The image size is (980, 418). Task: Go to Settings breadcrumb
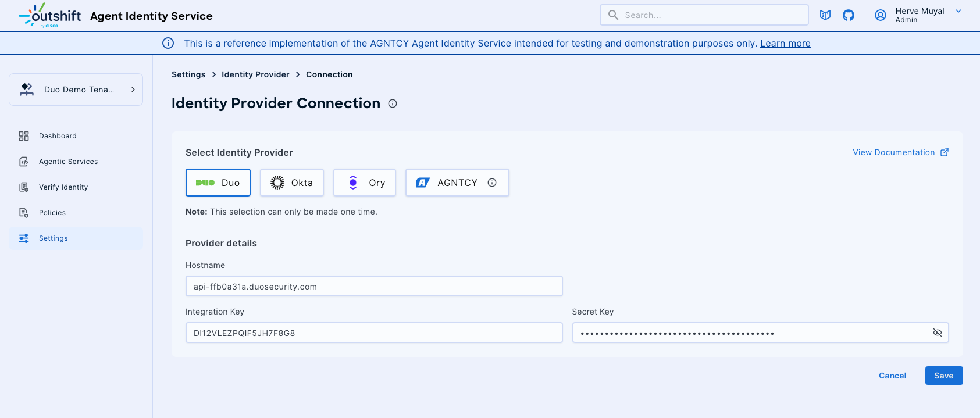[188, 74]
